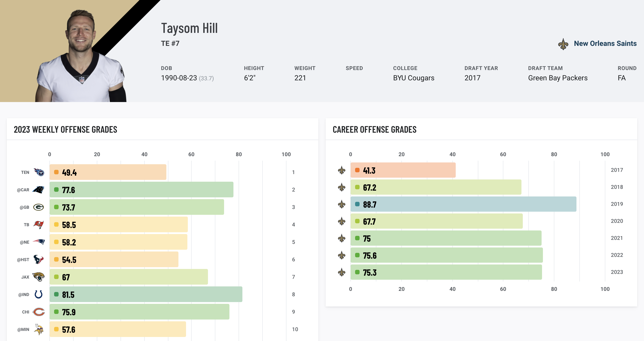Click the Green Bay Packers logo icon

(x=38, y=207)
